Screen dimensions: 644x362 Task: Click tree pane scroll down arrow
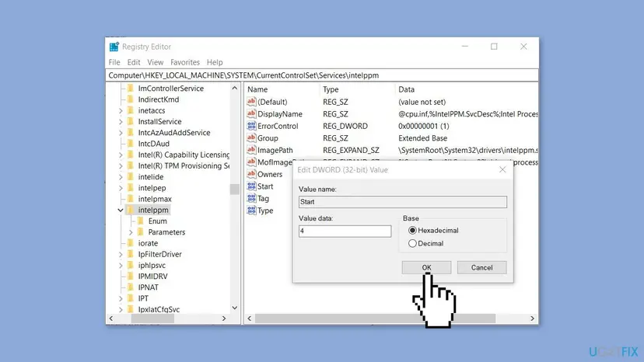[235, 308]
